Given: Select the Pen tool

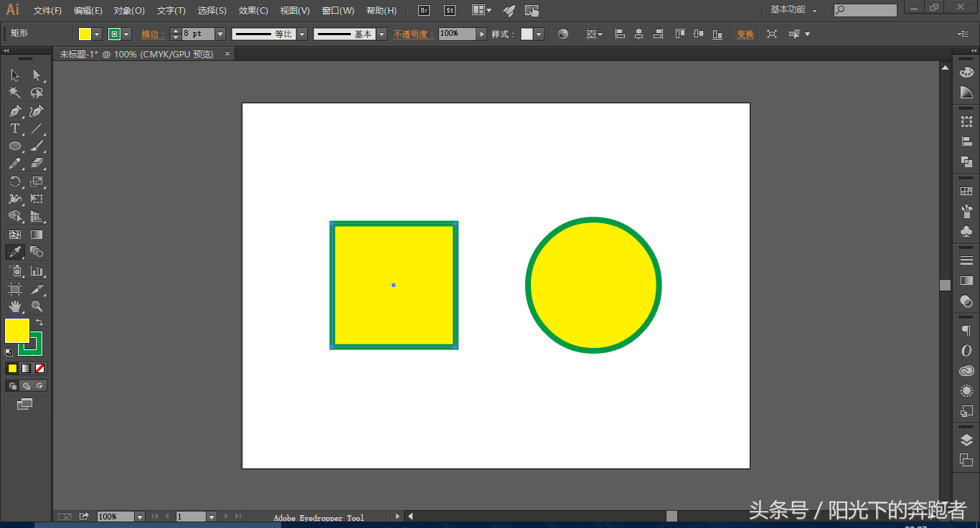Looking at the screenshot, I should point(14,111).
